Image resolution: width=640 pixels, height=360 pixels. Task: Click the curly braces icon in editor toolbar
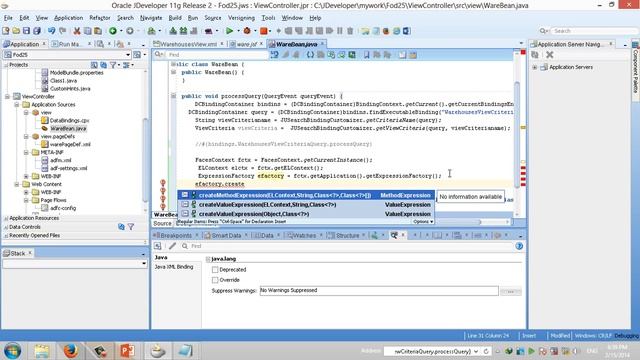[x=310, y=55]
